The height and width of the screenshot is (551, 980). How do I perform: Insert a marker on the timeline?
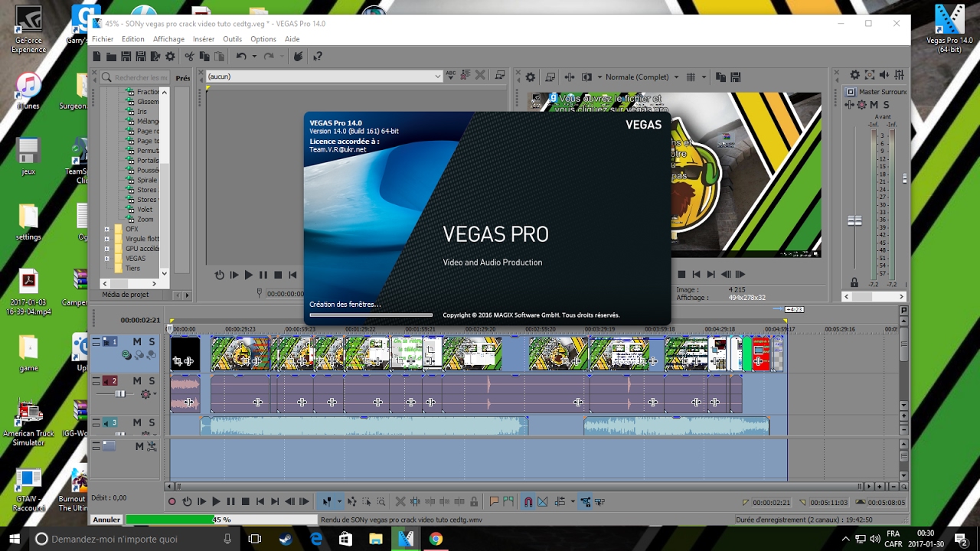point(494,502)
